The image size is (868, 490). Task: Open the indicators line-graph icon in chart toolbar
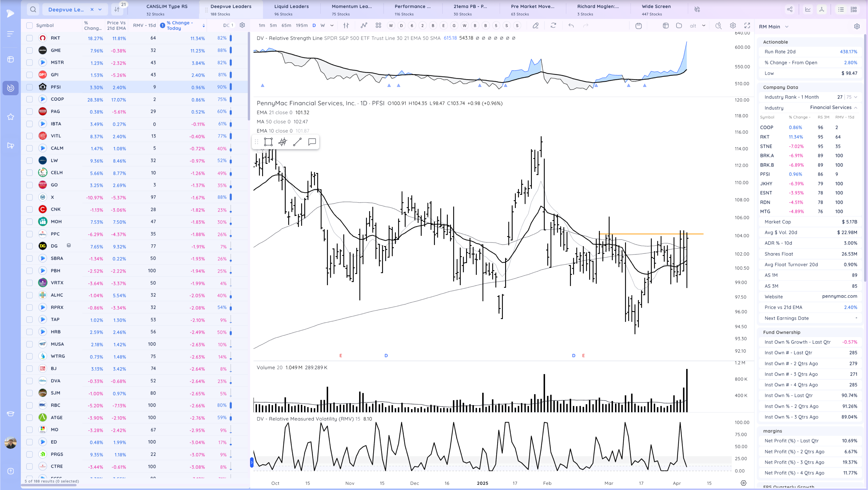[x=364, y=25]
